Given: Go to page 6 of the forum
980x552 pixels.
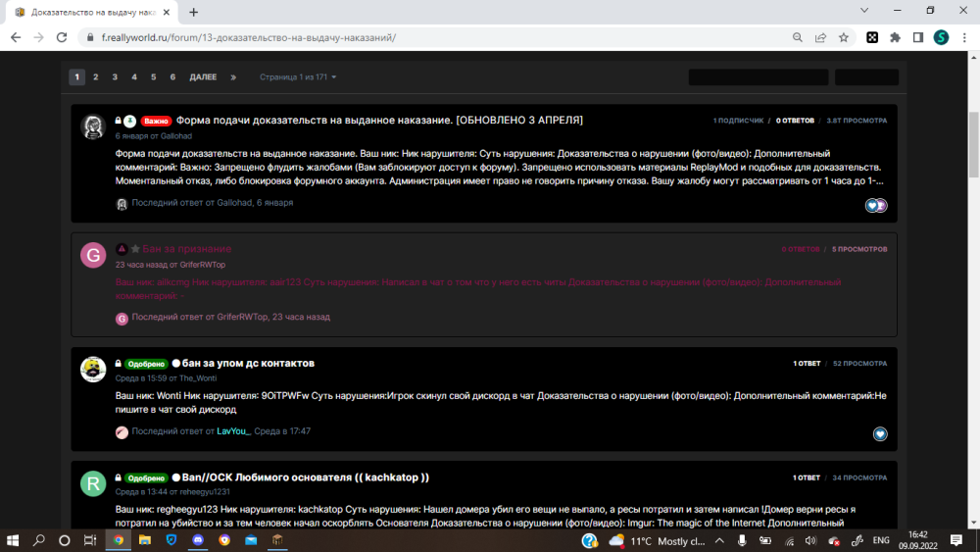Looking at the screenshot, I should click(172, 76).
